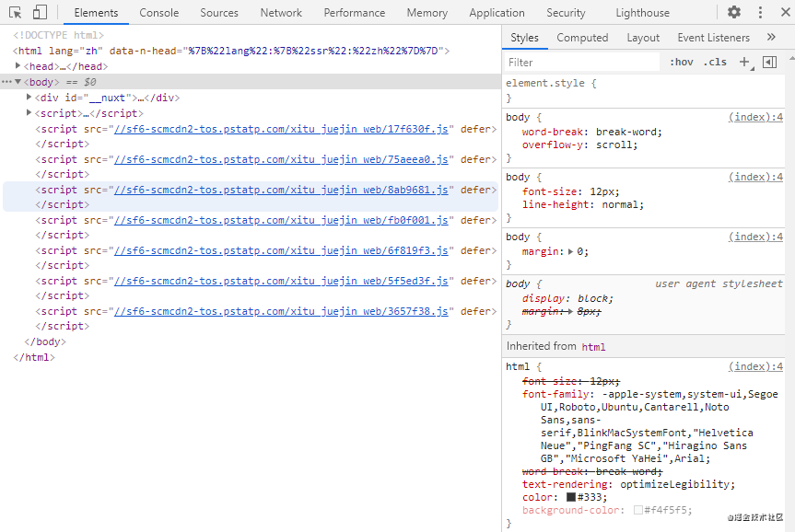This screenshot has width=795, height=532.
Task: Open the three-dot customize DevTools menu
Action: [x=759, y=12]
